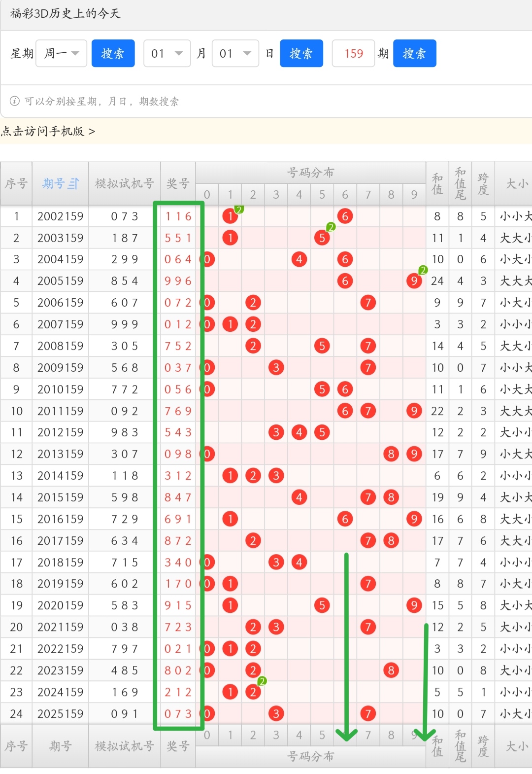Click the red ball 3 in row 2009159
Screen dimensions: 532x774
(x=276, y=368)
